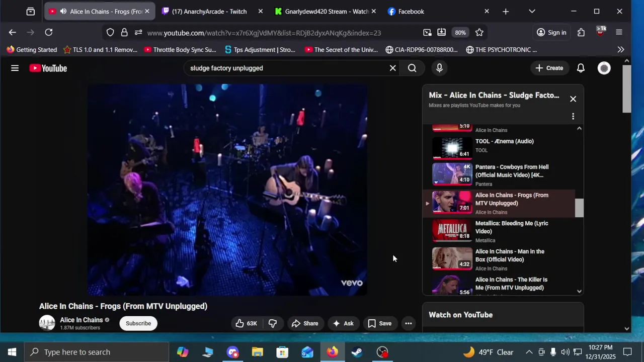Open Microsoft Store from the taskbar
The height and width of the screenshot is (362, 644).
click(282, 352)
